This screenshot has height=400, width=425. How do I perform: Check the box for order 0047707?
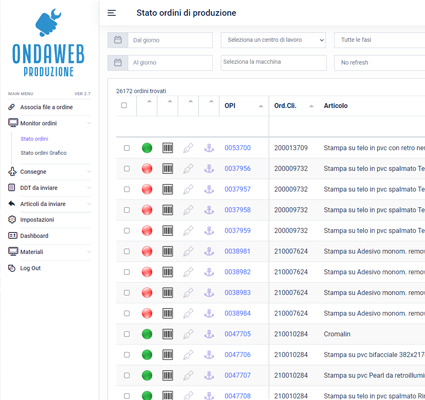[127, 375]
